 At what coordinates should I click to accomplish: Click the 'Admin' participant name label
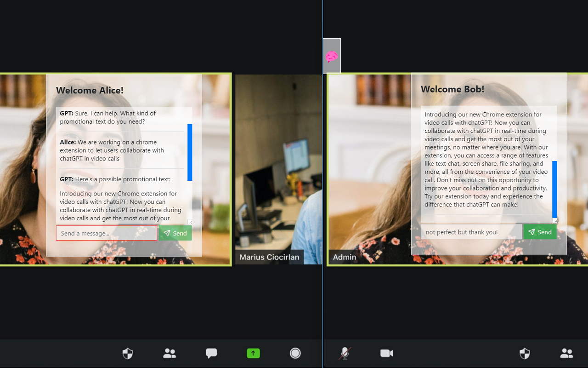[345, 257]
